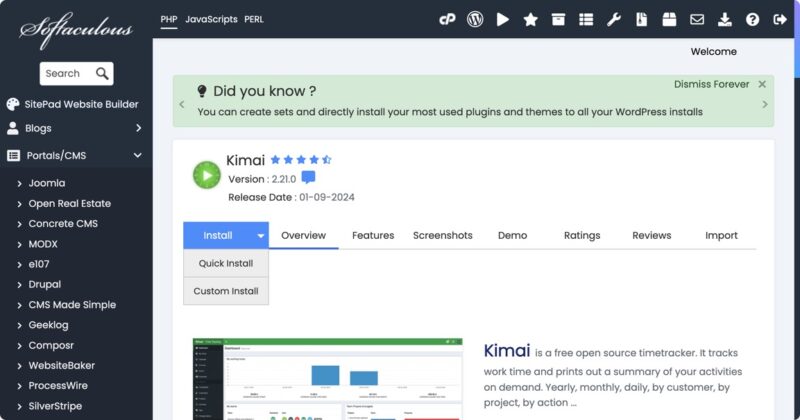Screen dimensions: 800x420
Task: Open the Install button dropdown arrow
Action: (261, 236)
